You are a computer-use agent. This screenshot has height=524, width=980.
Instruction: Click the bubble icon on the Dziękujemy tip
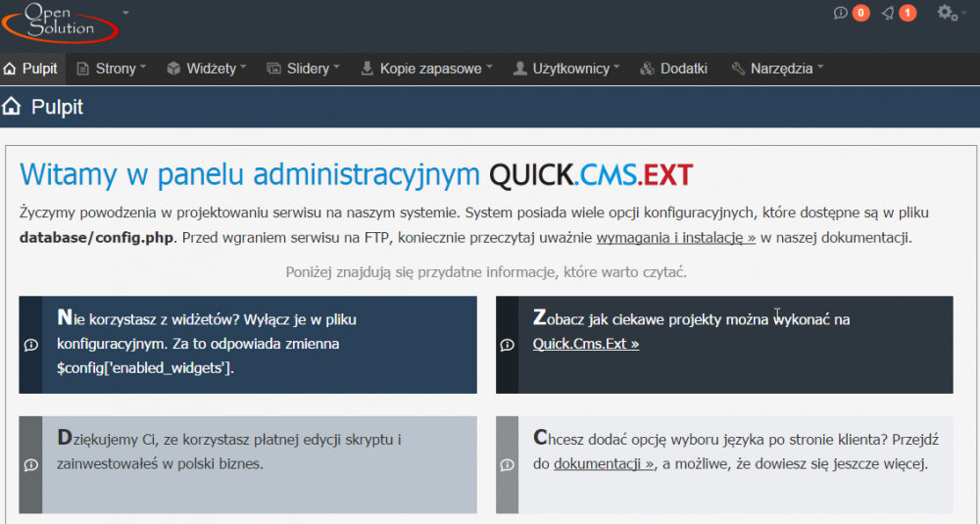coord(30,464)
